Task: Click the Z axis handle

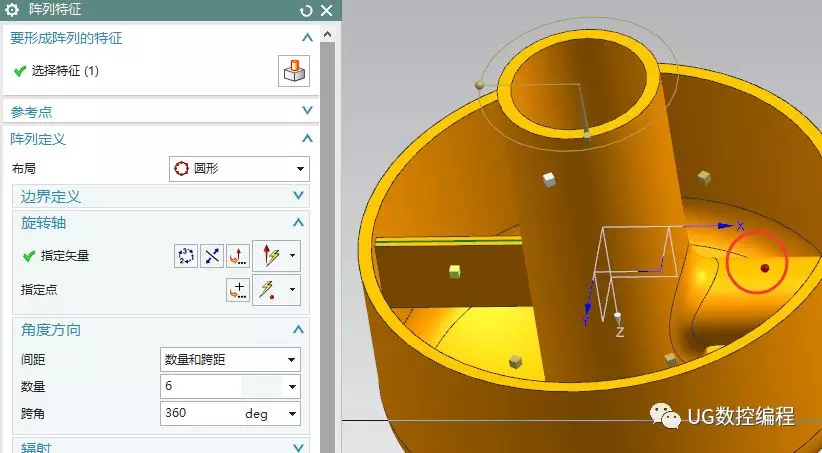Action: pos(618,317)
